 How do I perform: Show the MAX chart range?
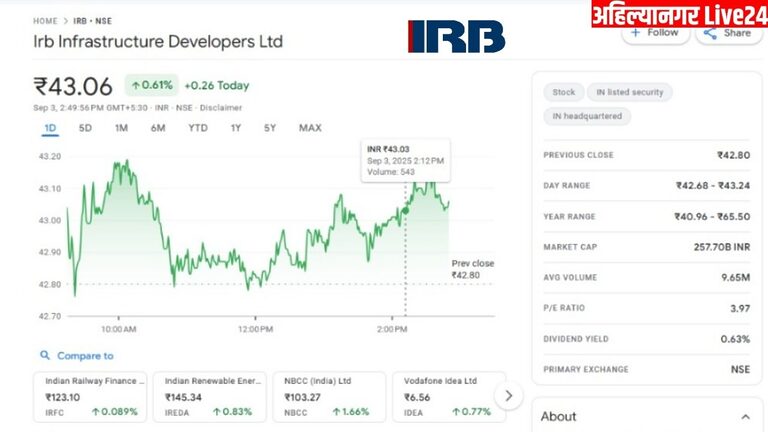coord(310,128)
